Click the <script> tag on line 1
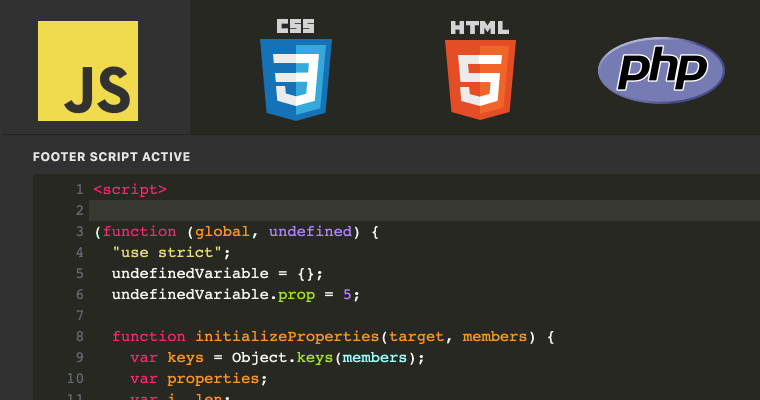The height and width of the screenshot is (400, 760). [130, 190]
